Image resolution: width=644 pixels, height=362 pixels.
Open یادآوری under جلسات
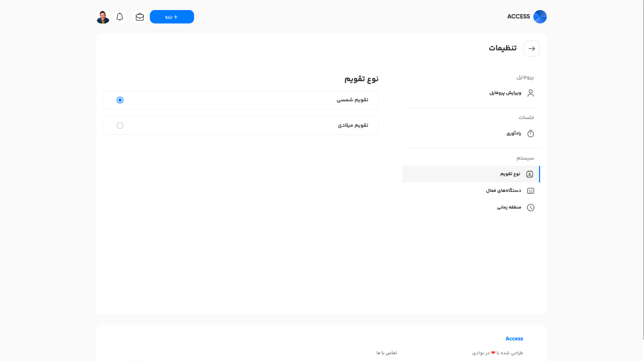(513, 134)
